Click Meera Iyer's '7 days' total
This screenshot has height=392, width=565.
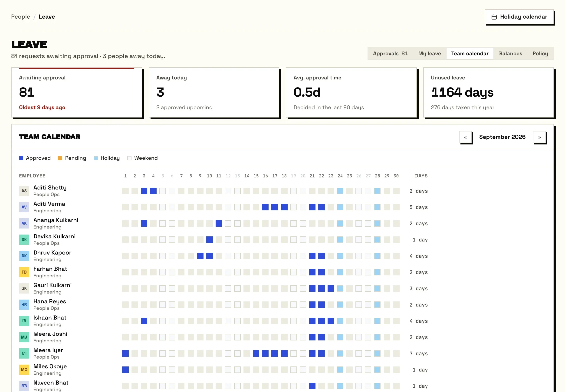(x=418, y=353)
